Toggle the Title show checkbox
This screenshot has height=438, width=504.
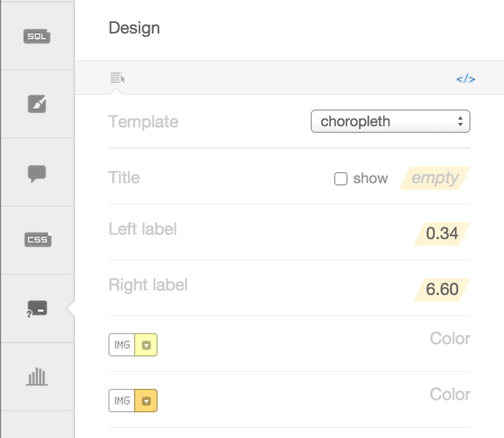pyautogui.click(x=340, y=179)
